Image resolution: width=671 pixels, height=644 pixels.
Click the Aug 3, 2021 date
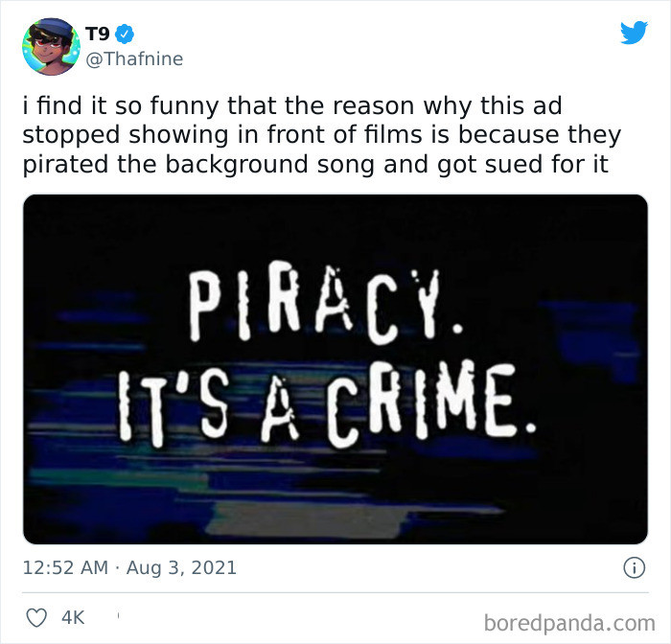[x=181, y=568]
